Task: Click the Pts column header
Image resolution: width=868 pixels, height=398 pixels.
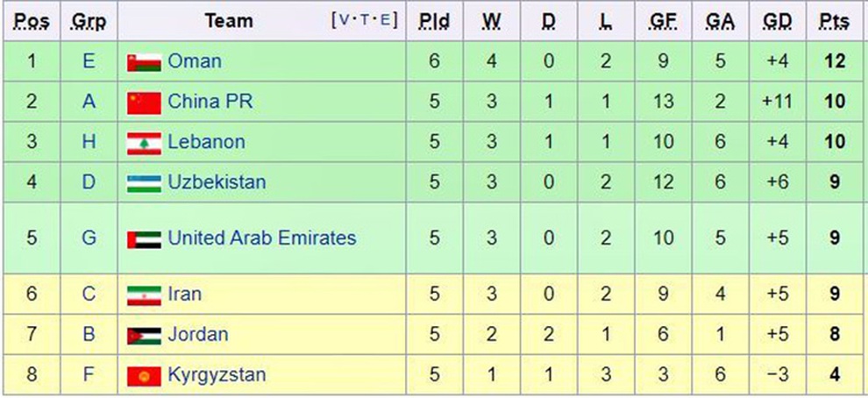Action: pos(834,21)
